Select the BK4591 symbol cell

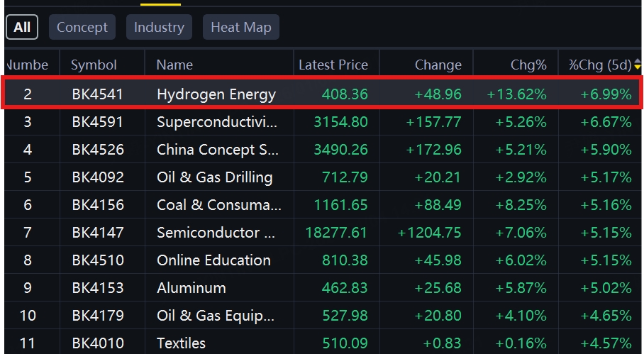tap(97, 122)
